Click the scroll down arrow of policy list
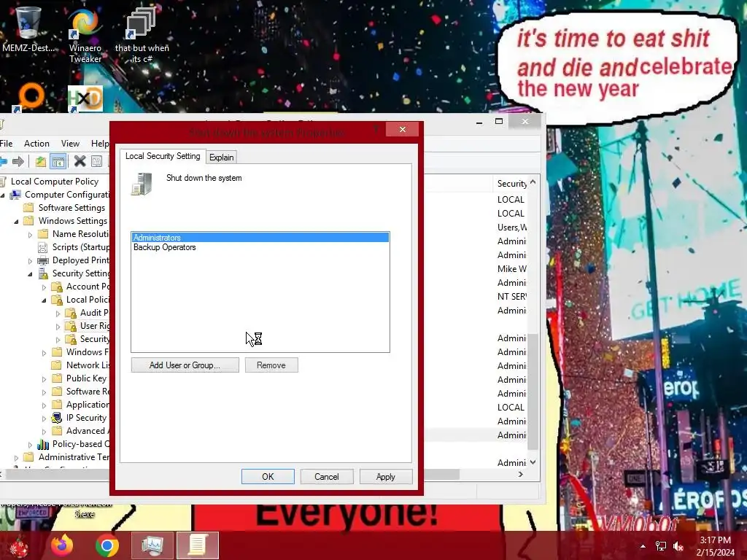Screen dimensions: 747x560 (533, 462)
